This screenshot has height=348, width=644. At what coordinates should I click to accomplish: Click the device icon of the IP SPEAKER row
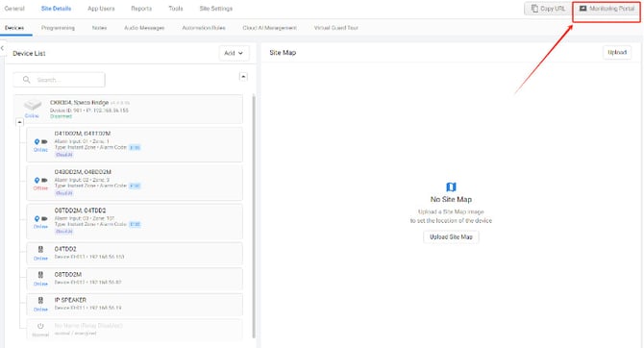tap(40, 300)
